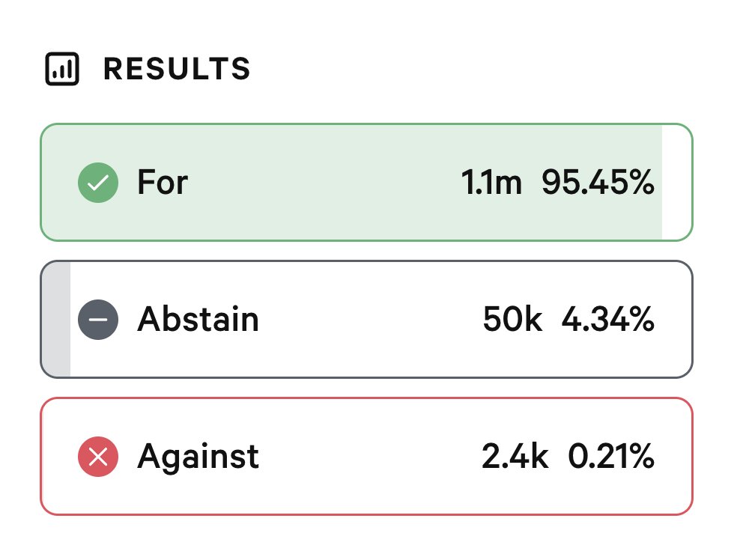Click the 0.21% Against percentage
Image resolution: width=743 pixels, height=560 pixels.
[610, 456]
